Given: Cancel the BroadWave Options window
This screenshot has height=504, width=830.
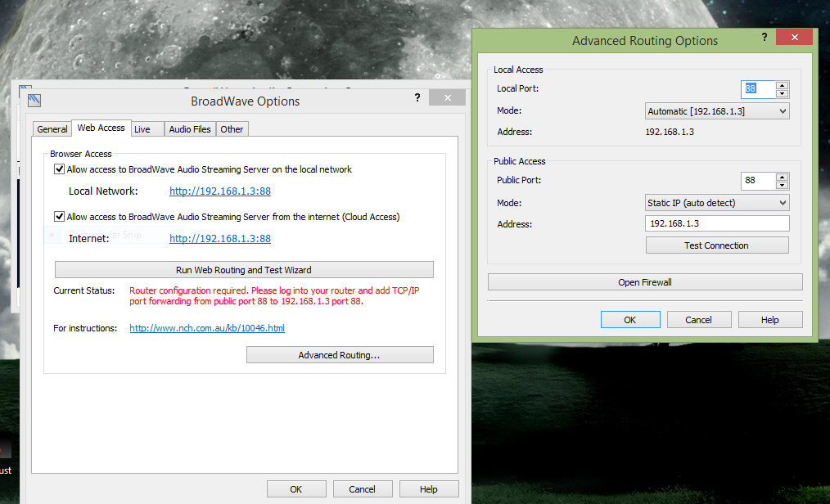Looking at the screenshot, I should coord(363,489).
